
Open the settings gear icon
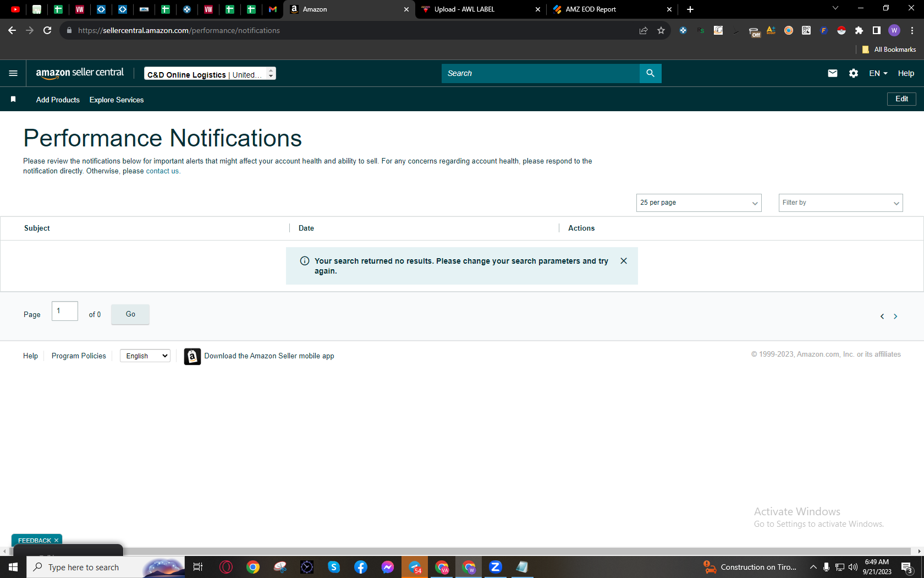tap(854, 73)
